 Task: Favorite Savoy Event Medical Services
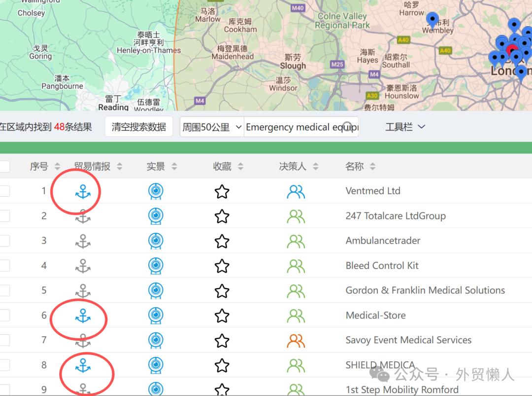pyautogui.click(x=222, y=341)
